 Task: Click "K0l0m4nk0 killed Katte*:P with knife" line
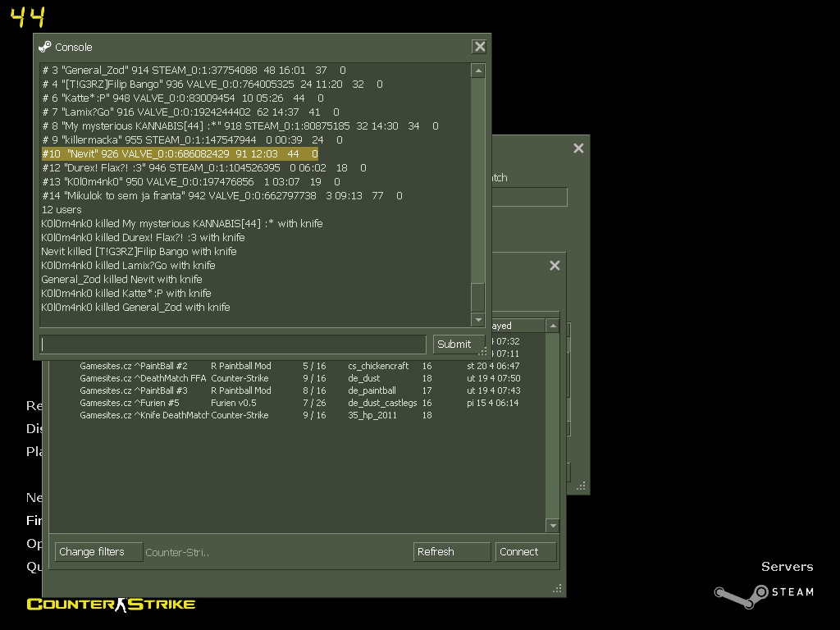[x=126, y=293]
